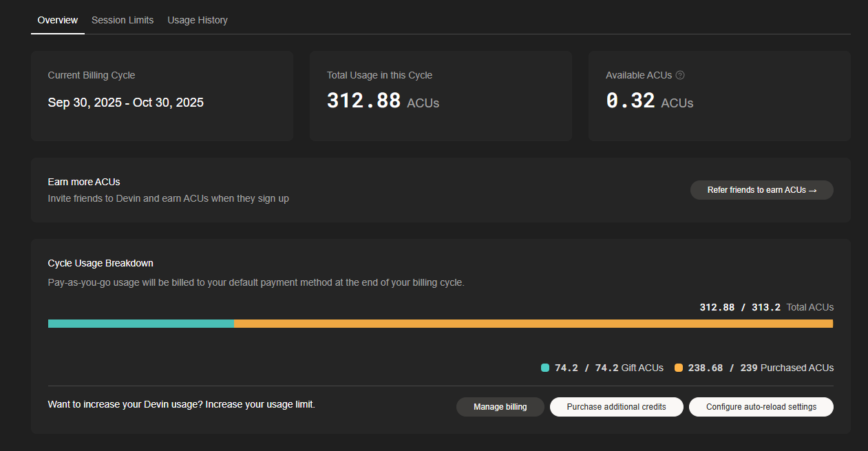This screenshot has width=868, height=451.
Task: Click the teal Gift ACUs legend dot
Action: pos(545,368)
